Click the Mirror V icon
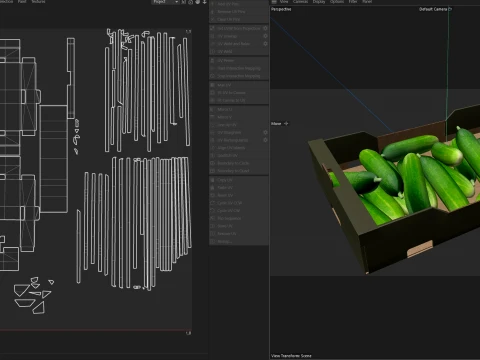The width and height of the screenshot is (480, 360). pyautogui.click(x=213, y=117)
